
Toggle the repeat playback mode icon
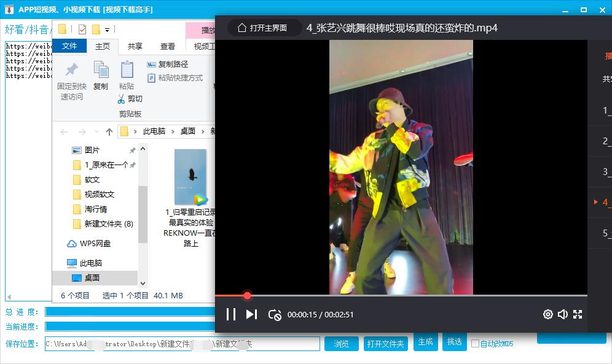[275, 314]
